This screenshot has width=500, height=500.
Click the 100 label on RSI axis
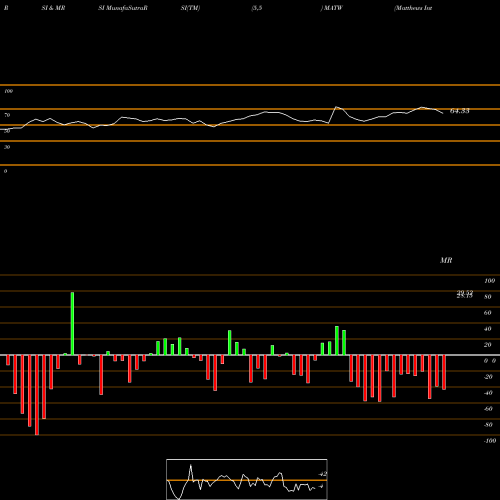tap(8, 91)
